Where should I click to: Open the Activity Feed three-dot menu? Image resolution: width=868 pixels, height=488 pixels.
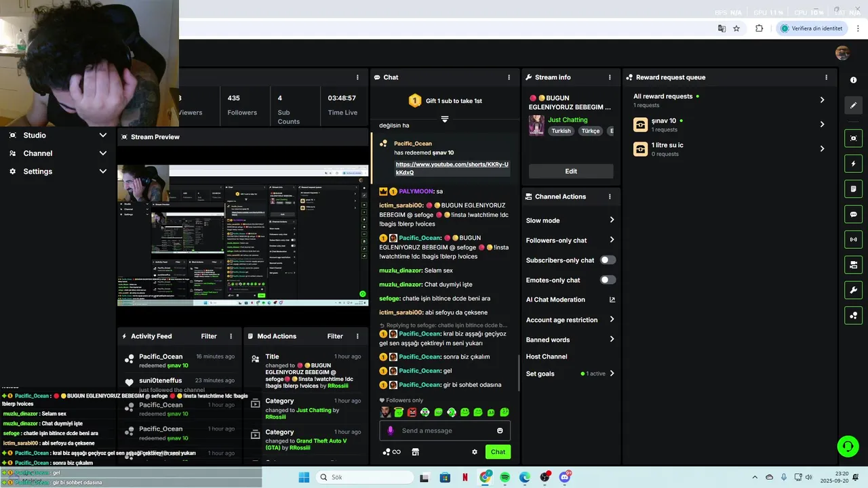click(231, 336)
